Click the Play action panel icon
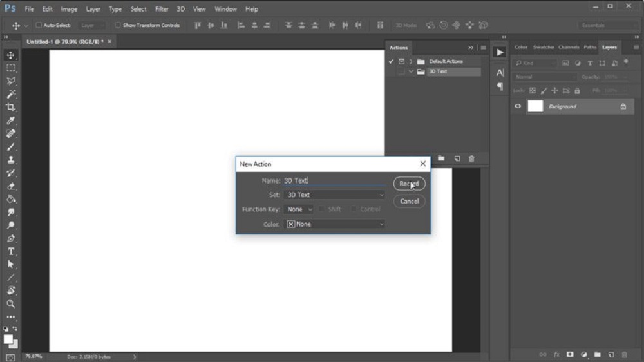The height and width of the screenshot is (362, 644). point(500,52)
